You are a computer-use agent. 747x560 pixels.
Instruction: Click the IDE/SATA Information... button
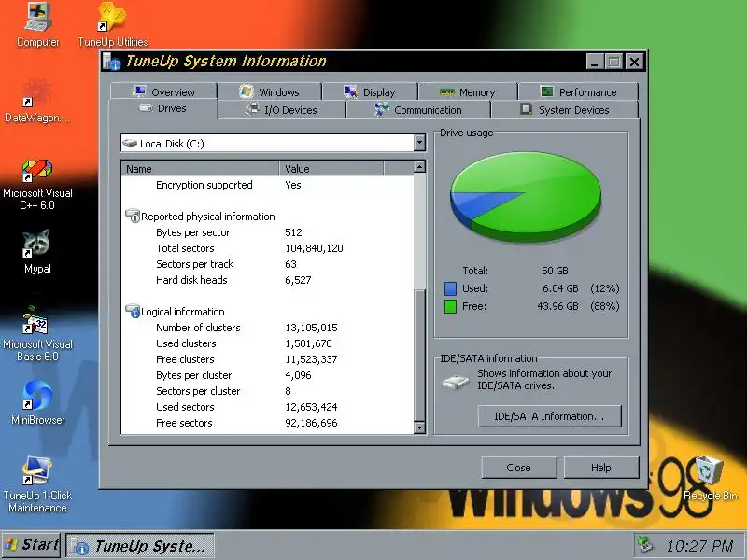click(x=549, y=416)
